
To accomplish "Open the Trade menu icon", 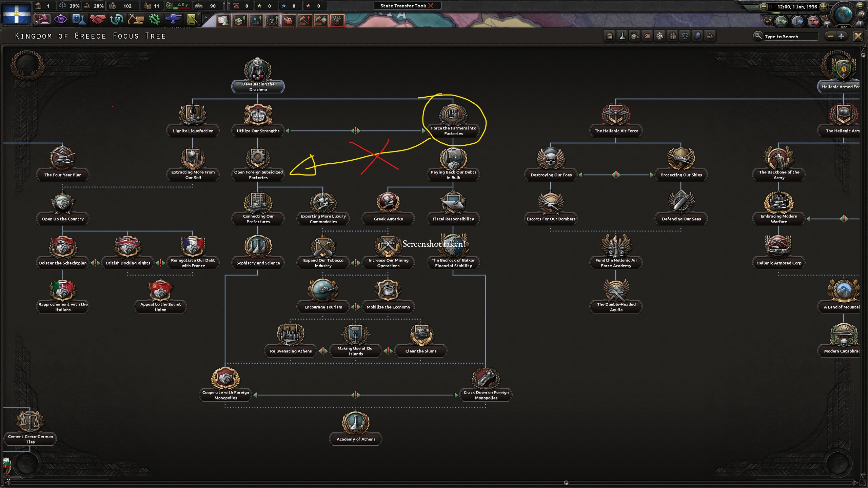I will point(117,20).
